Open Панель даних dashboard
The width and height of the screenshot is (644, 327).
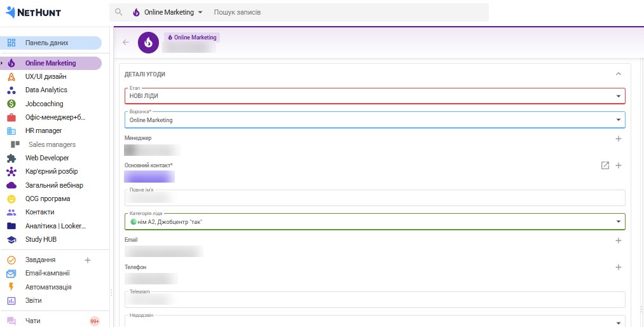click(x=51, y=43)
